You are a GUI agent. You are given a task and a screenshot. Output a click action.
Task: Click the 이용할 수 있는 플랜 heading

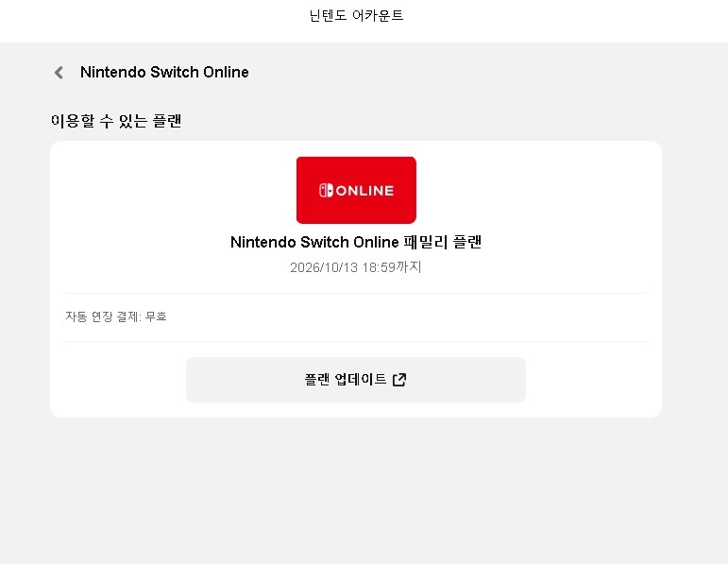click(115, 121)
